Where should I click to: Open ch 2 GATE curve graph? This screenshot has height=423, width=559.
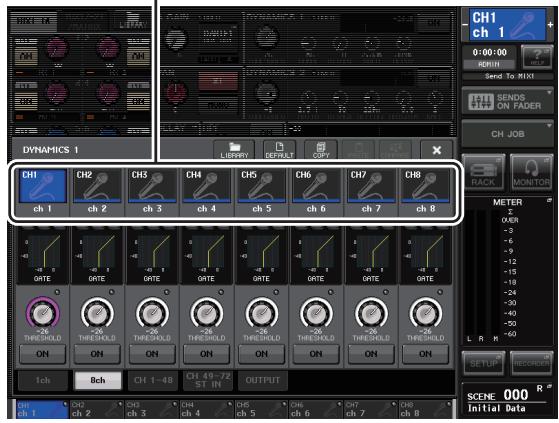coord(97,256)
